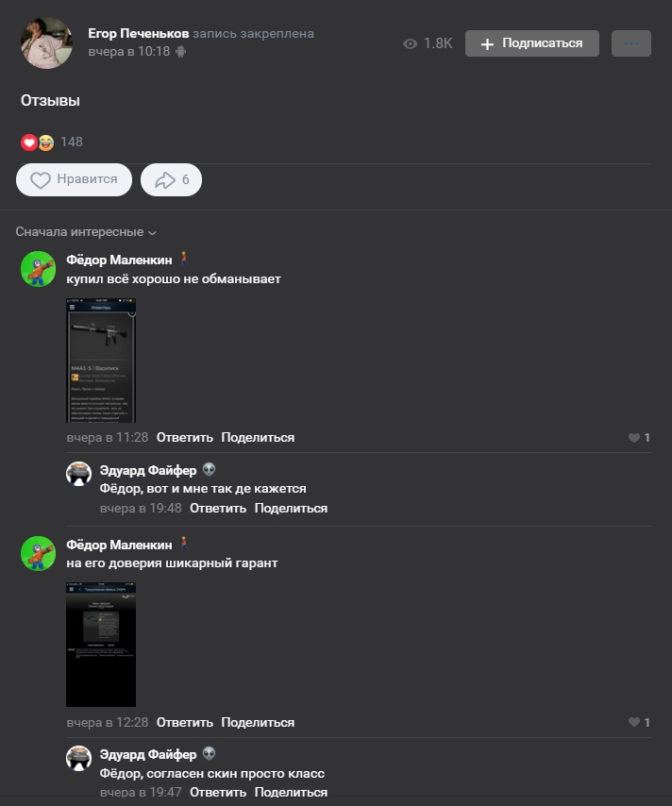Open the Эдуард Файфер name on last reply

[x=148, y=755]
